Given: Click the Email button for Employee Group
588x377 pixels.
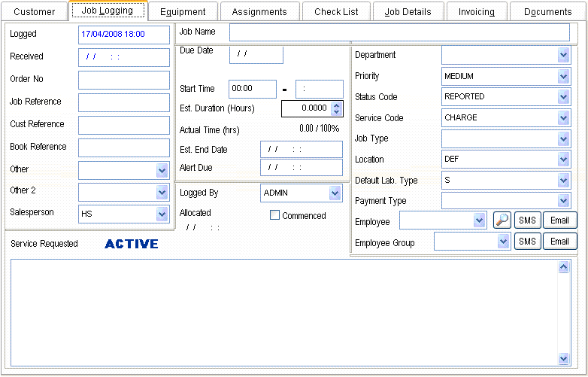Looking at the screenshot, I should tap(559, 241).
